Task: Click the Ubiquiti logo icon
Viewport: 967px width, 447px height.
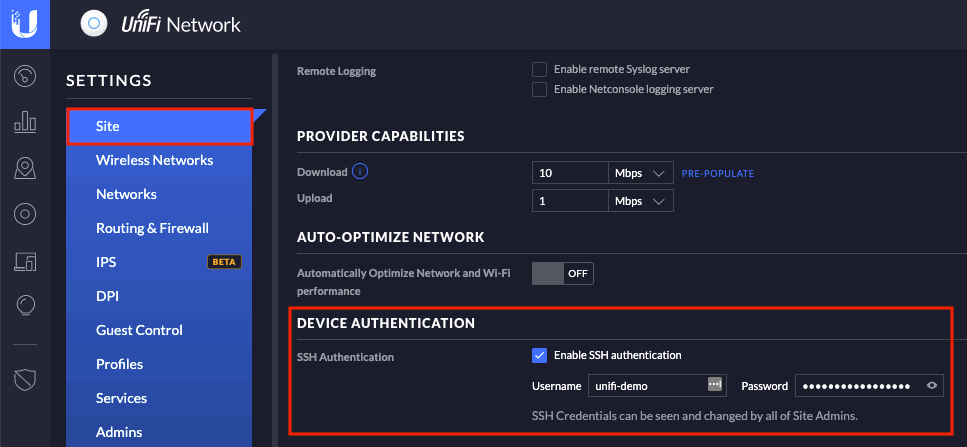Action: click(25, 24)
